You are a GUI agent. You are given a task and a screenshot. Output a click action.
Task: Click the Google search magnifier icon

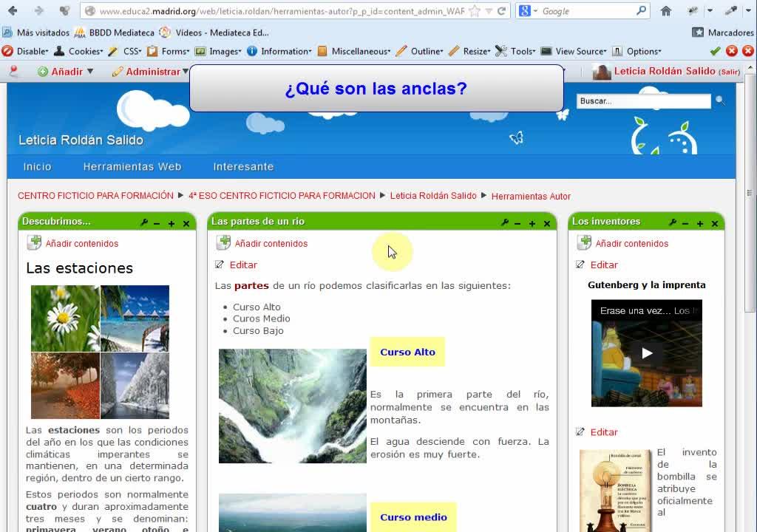[641, 10]
